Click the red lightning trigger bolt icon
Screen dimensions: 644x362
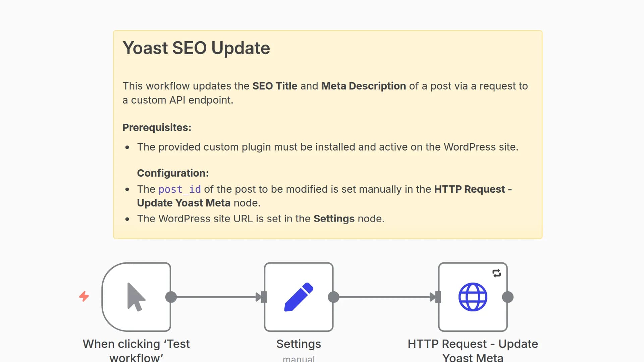84,296
